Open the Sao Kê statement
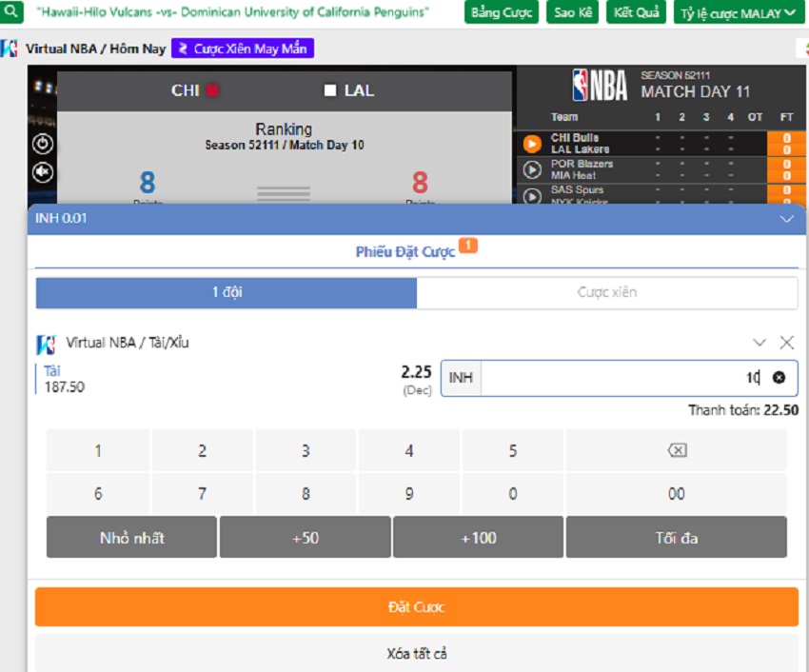The width and height of the screenshot is (809, 672). tap(573, 12)
